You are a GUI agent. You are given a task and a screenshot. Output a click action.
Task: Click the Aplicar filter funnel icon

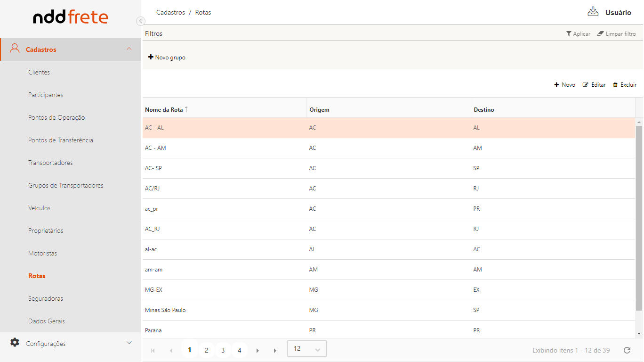click(569, 34)
